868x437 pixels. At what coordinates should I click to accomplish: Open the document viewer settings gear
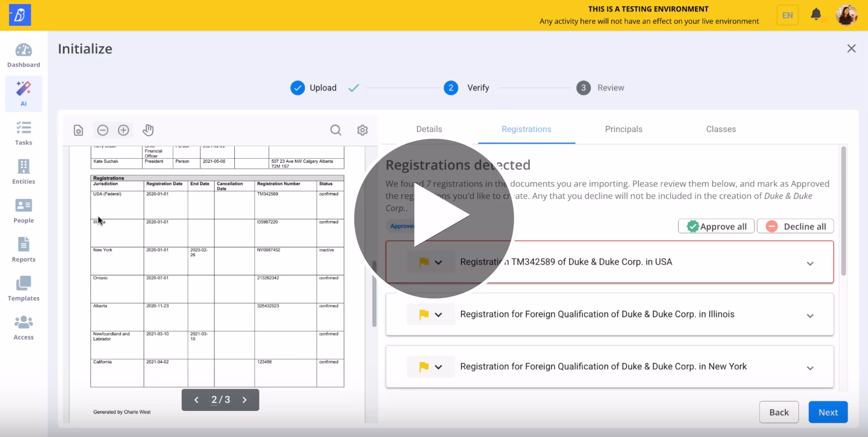click(x=362, y=130)
